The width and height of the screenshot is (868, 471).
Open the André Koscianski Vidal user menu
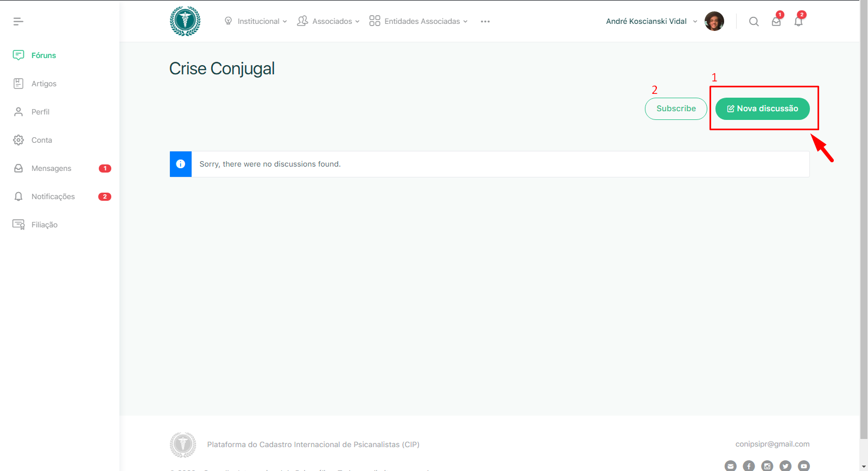(651, 21)
